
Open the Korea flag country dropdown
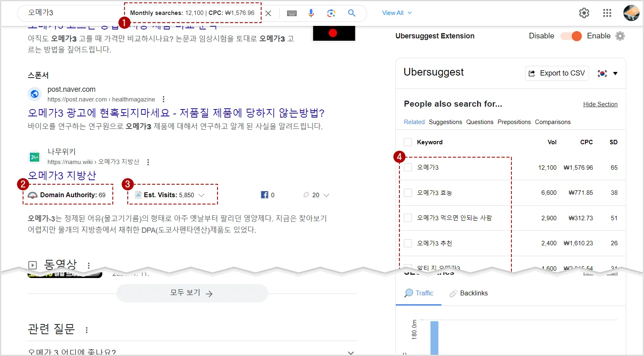pos(607,74)
